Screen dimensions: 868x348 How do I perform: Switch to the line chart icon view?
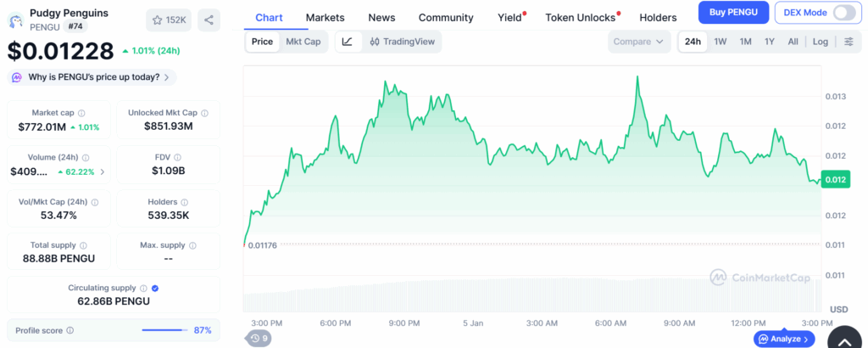[348, 42]
